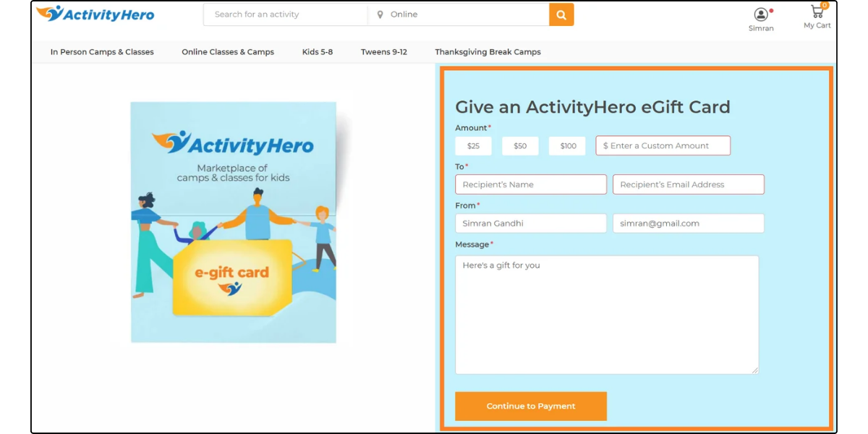Choose the $25 gift amount

473,145
